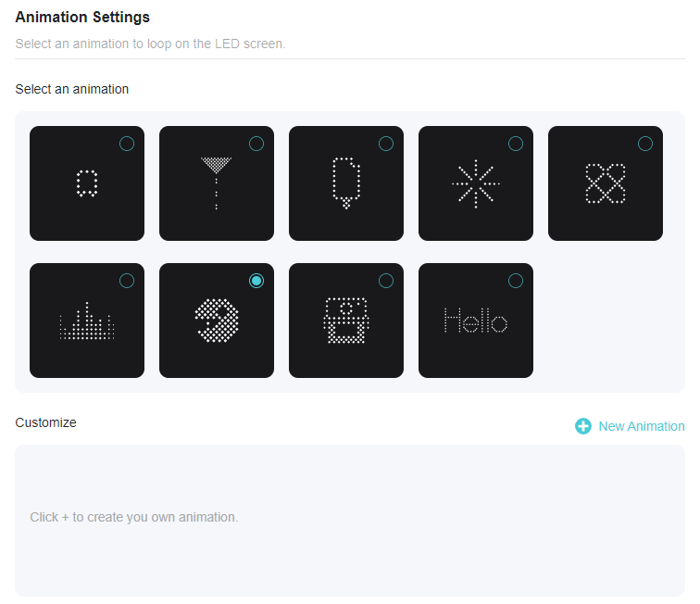Mark radio button on the equalizer animation
700x604 pixels.
point(127,281)
